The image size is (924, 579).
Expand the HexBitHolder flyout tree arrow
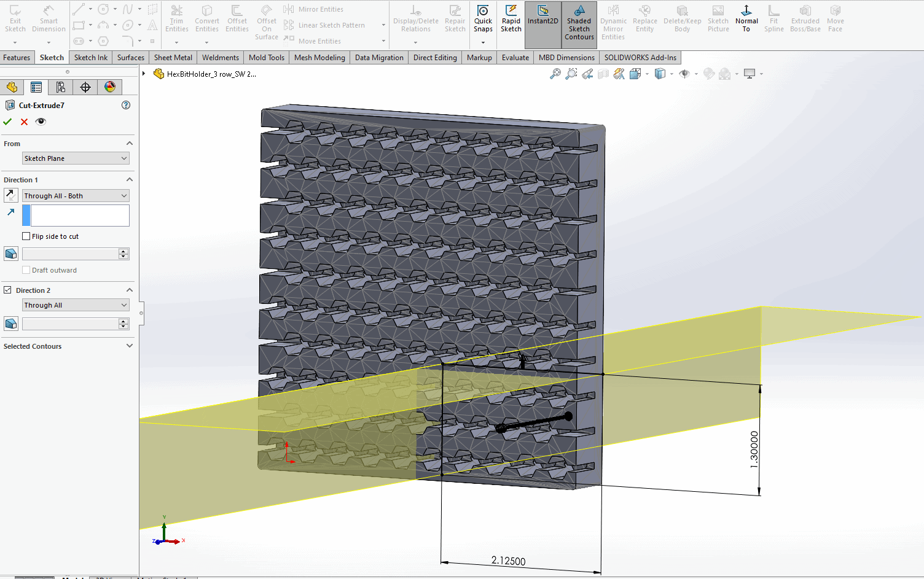tap(144, 74)
